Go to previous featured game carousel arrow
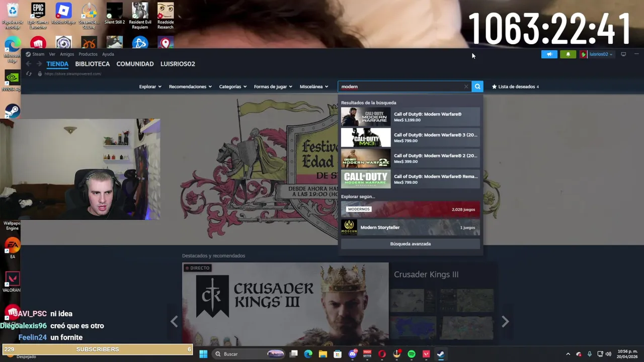The image size is (644, 362). coord(174,321)
